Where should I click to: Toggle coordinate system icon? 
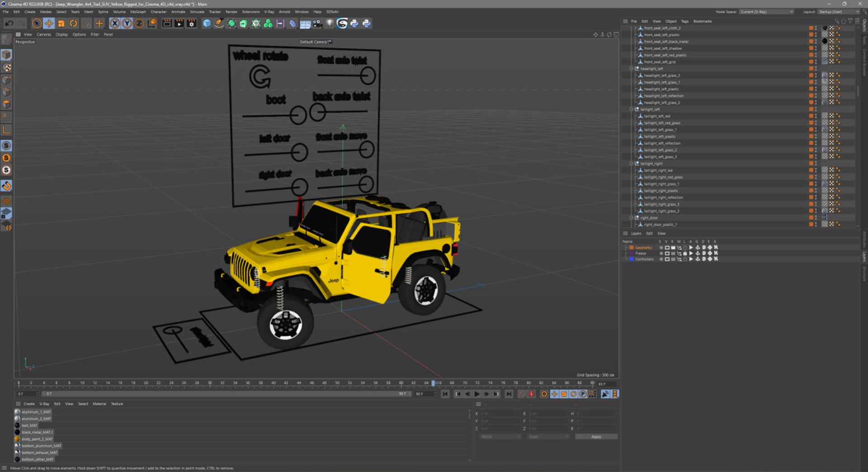point(152,24)
